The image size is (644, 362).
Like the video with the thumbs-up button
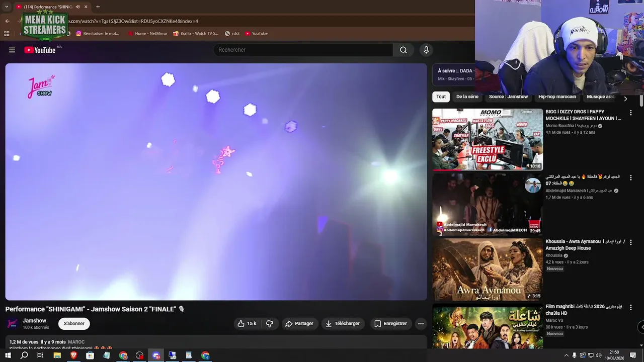coord(247,324)
